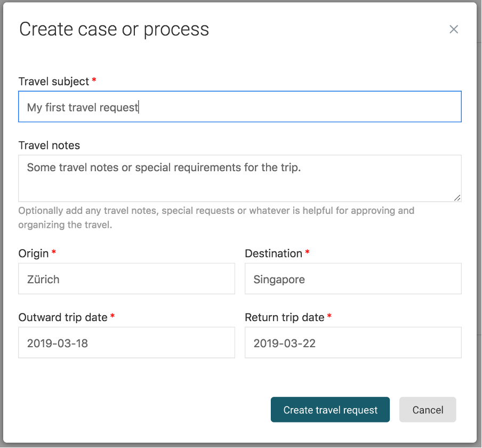The image size is (482, 448).
Task: Click the Travel subject input field
Action: 240,107
